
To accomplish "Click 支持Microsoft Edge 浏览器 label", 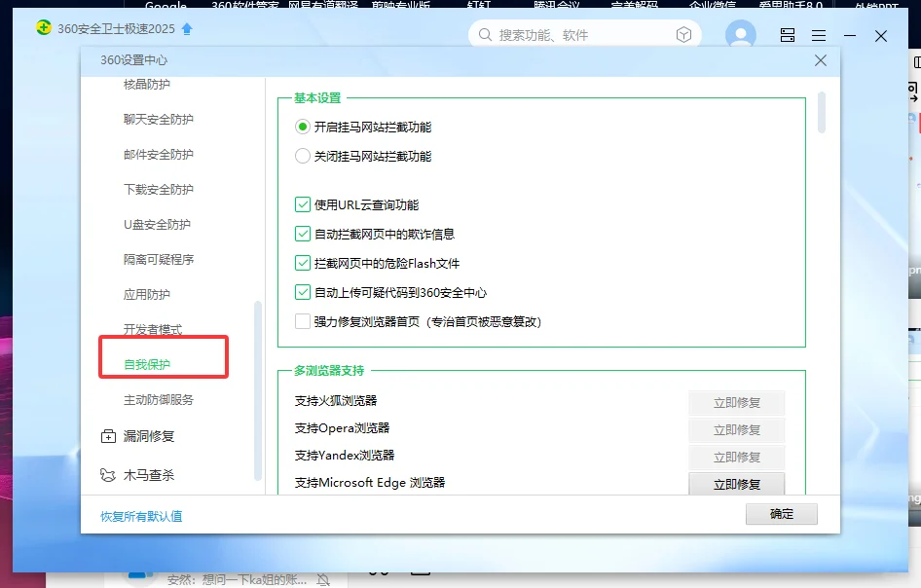I will [370, 482].
